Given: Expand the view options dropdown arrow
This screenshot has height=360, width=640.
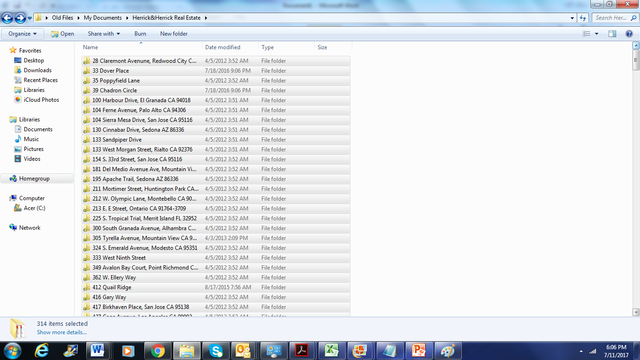Looking at the screenshot, I should 597,34.
